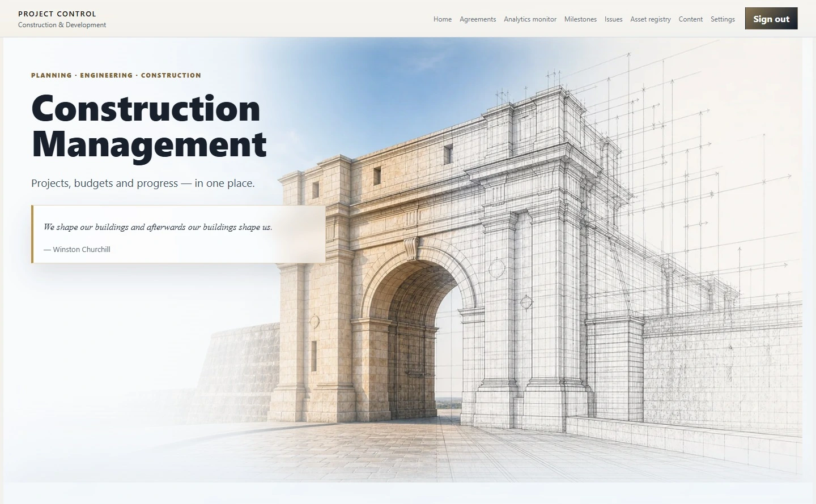Viewport: 816px width, 504px height.
Task: Select Milestones in the top menu
Action: coord(580,19)
